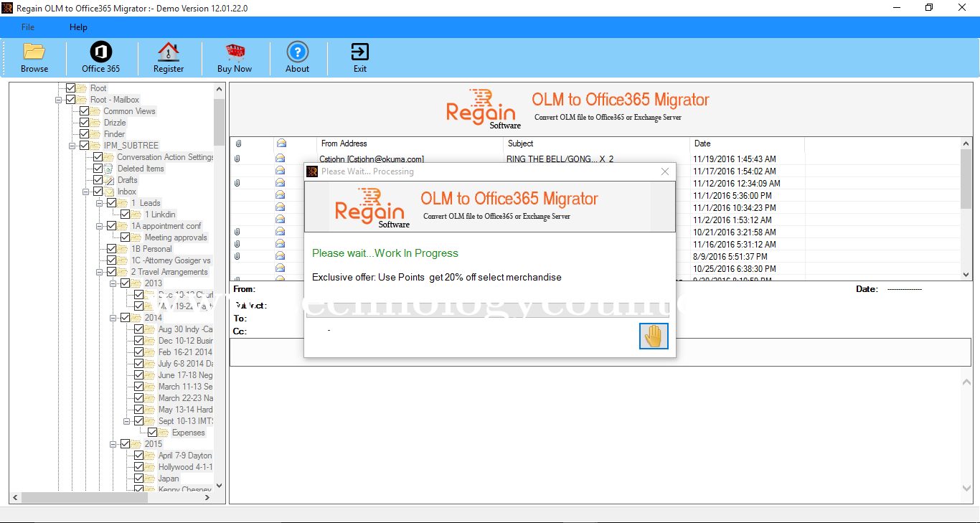This screenshot has width=980, height=523.
Task: Select the attachment column header icon
Action: (237, 143)
